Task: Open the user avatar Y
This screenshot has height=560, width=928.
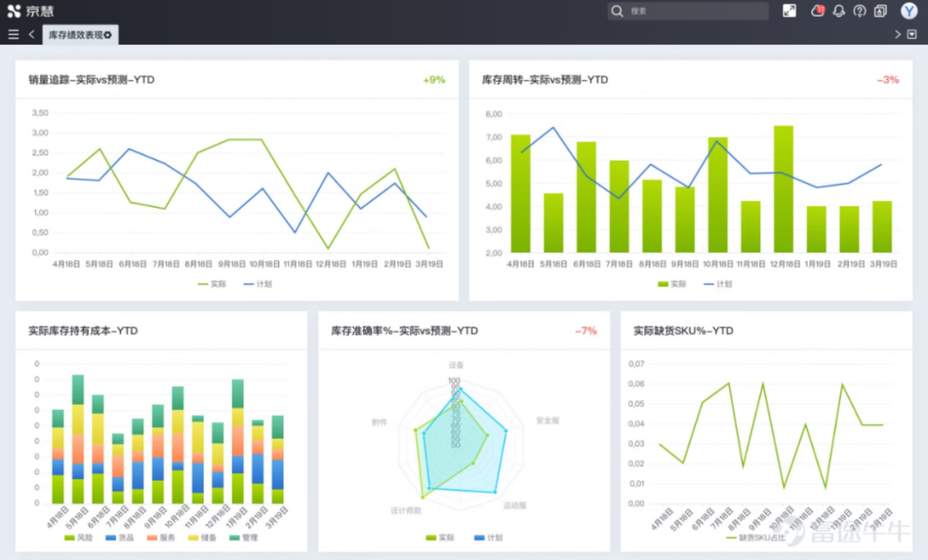Action: (x=909, y=11)
